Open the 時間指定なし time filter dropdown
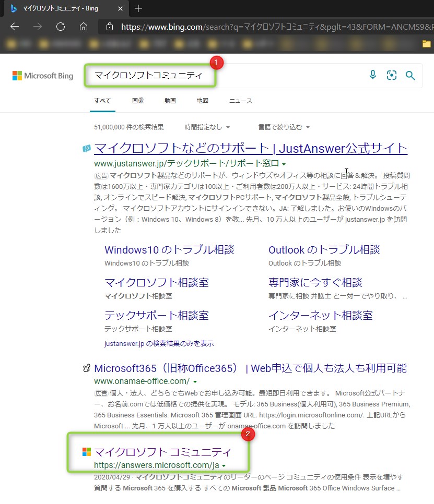Viewport: 434px width, 504px height. tap(207, 127)
